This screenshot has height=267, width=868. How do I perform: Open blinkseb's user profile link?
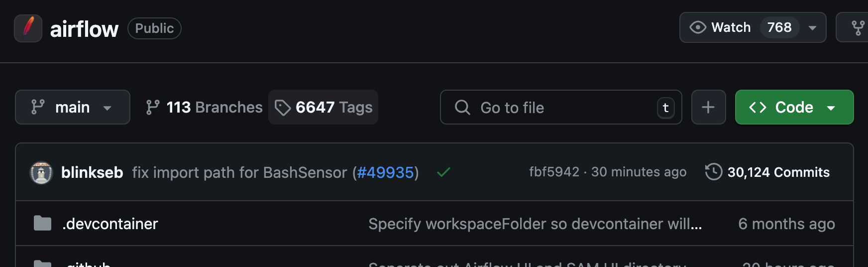tap(92, 172)
